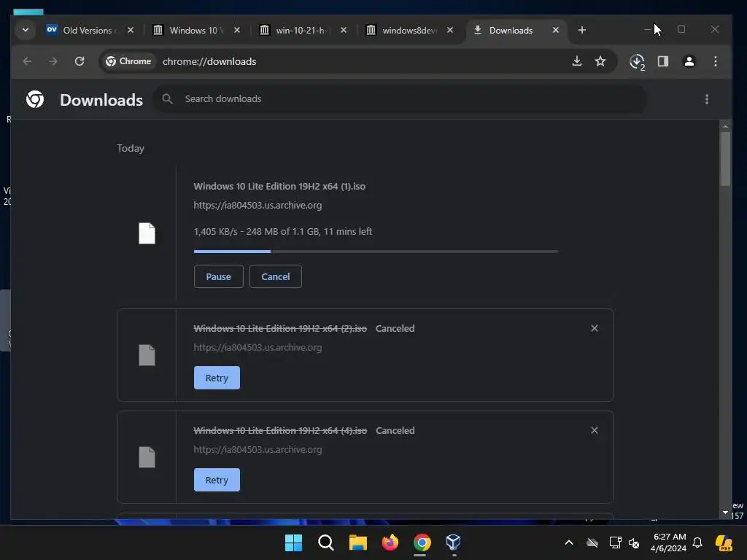
Task: Click the Windows 10 Lite Edition (1).iso filename
Action: pyautogui.click(x=279, y=186)
